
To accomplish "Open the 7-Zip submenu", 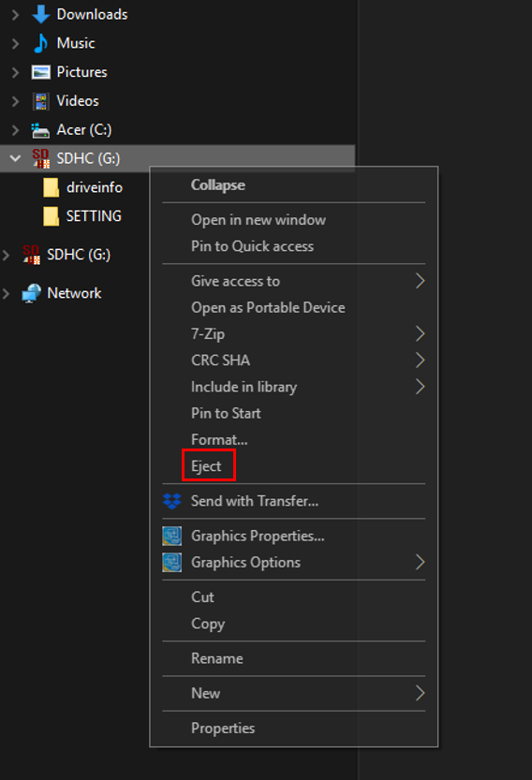I will pos(293,333).
